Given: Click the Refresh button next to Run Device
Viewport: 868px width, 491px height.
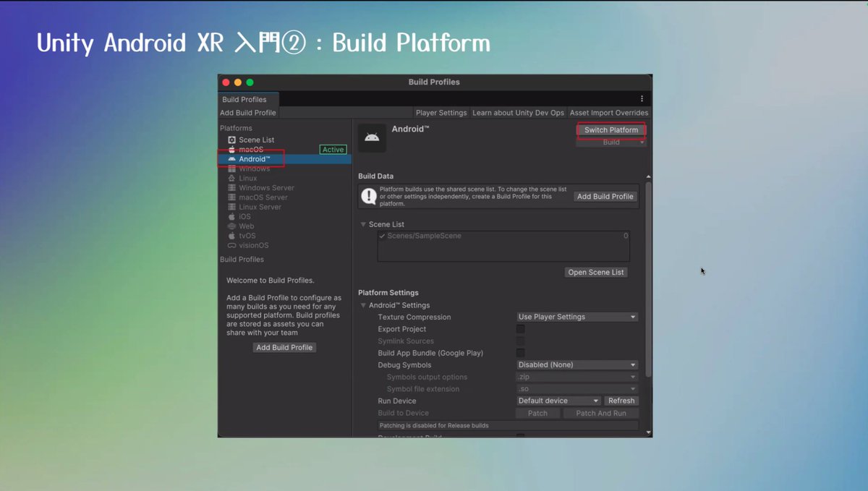Looking at the screenshot, I should click(621, 400).
